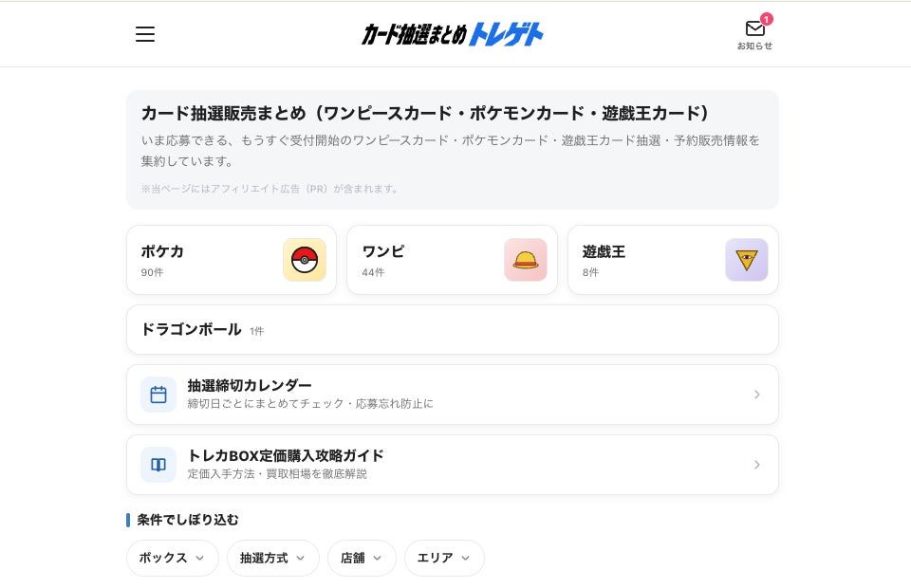Expand the エリア filter dropdown
Screen dimensions: 911x588
click(x=444, y=558)
